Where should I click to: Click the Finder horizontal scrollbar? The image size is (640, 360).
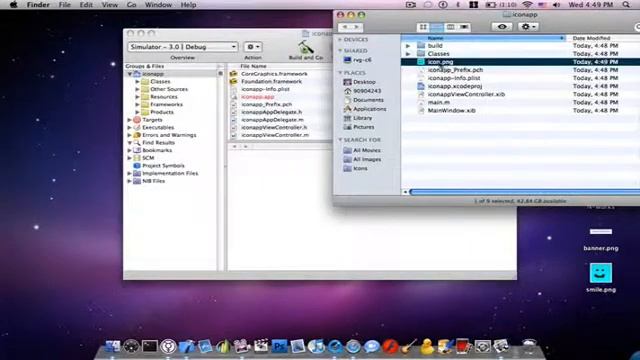click(x=524, y=192)
